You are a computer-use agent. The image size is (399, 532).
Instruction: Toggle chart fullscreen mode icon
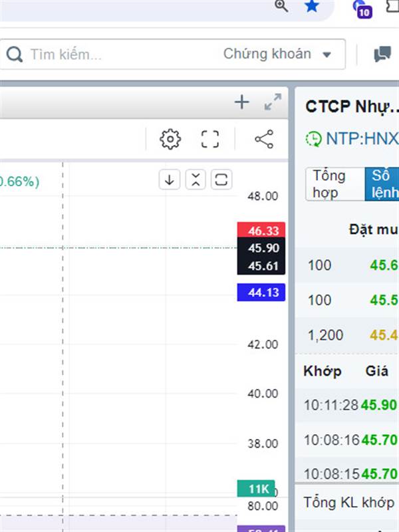point(210,139)
